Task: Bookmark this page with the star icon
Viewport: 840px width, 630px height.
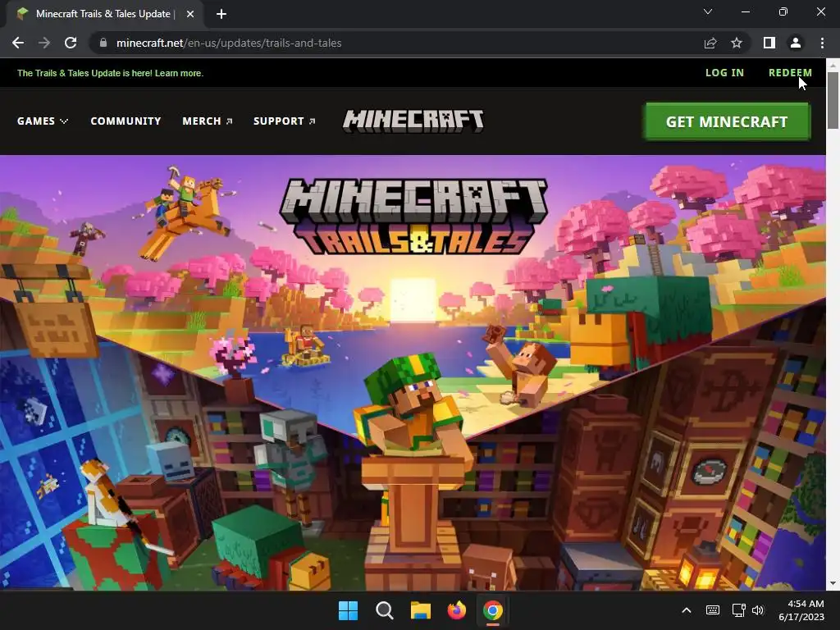Action: coord(737,43)
